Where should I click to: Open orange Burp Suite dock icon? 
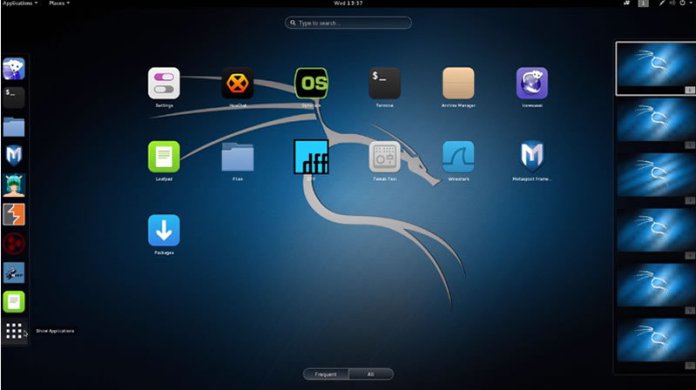click(14, 214)
